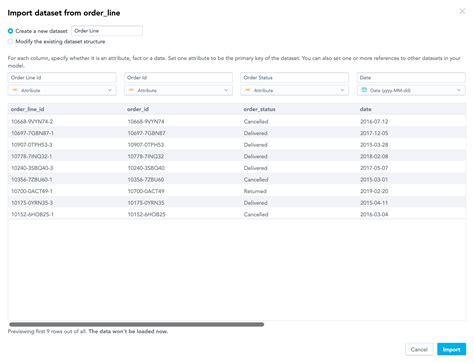Open the Date format dropdown (yyyy-MM-dd)
The image size is (474, 363).
(x=411, y=90)
